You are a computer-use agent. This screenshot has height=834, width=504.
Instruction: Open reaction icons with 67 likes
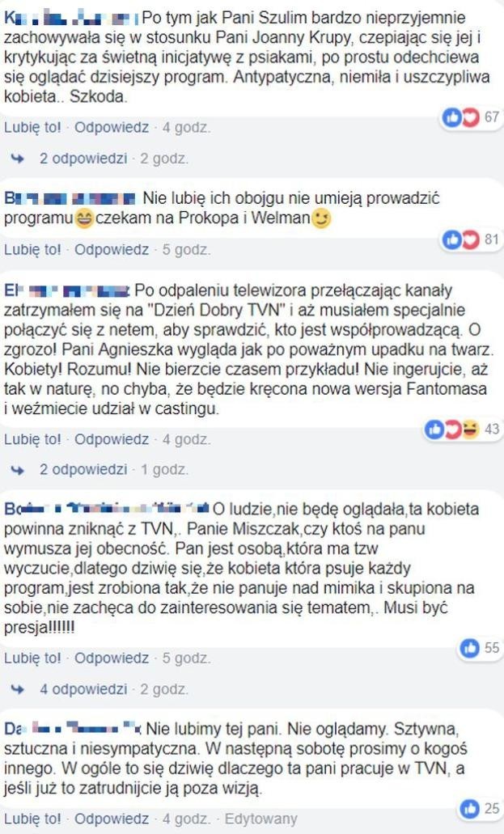pyautogui.click(x=461, y=117)
